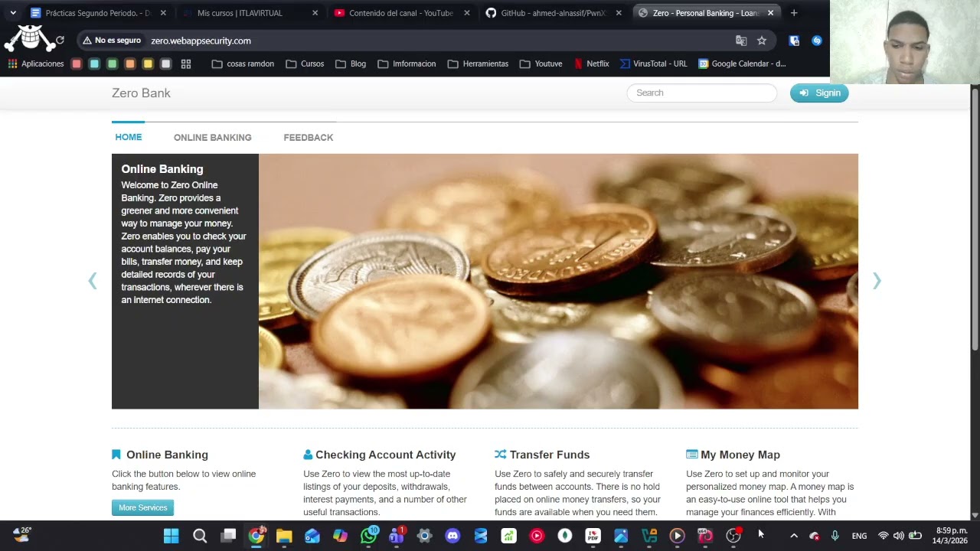Open the weather widget showing 26°
Viewport: 980px width, 551px height.
point(22,534)
